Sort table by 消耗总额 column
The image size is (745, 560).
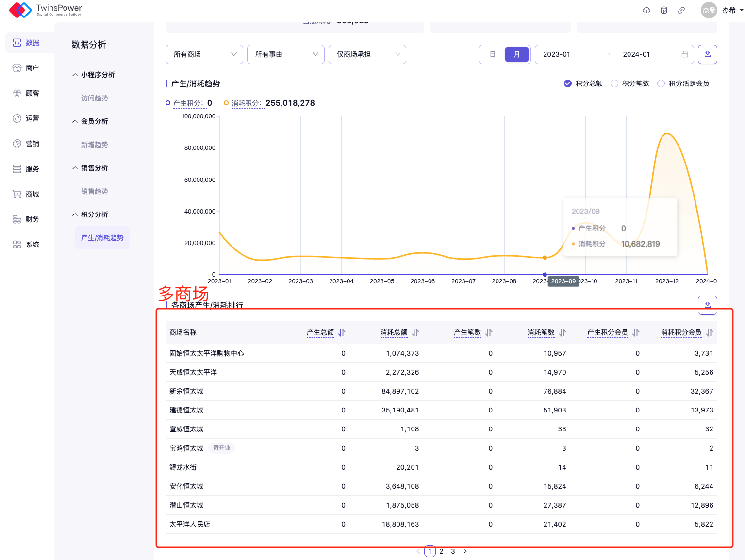tap(415, 333)
